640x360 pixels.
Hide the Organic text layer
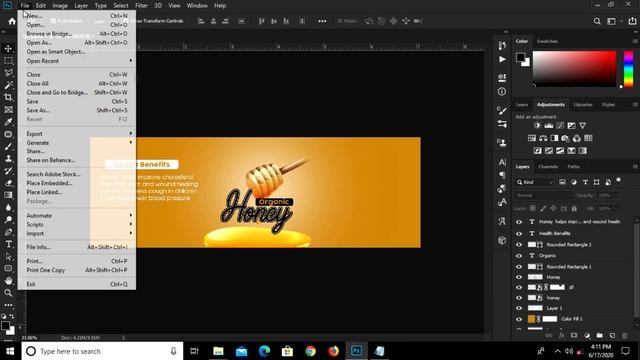point(519,256)
